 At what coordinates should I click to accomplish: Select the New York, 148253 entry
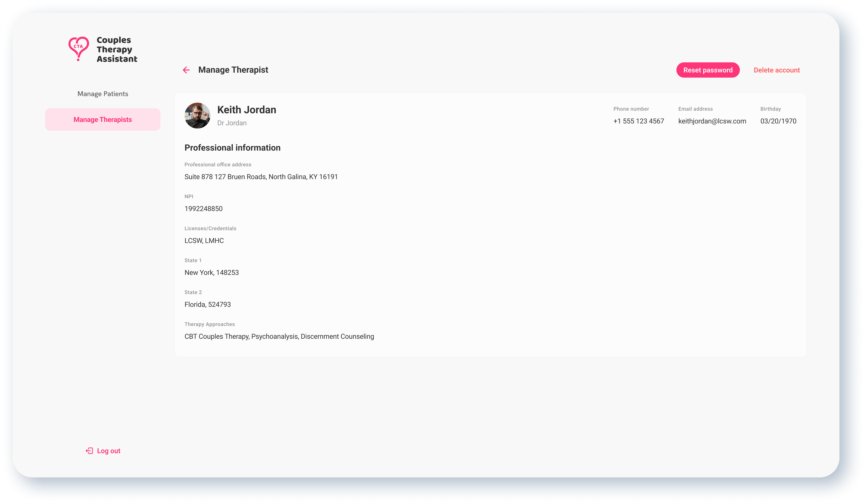(212, 273)
